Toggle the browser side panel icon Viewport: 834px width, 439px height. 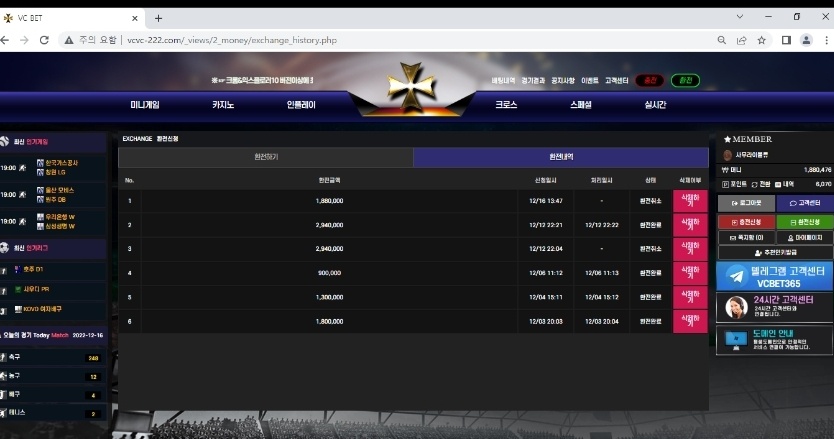click(786, 40)
